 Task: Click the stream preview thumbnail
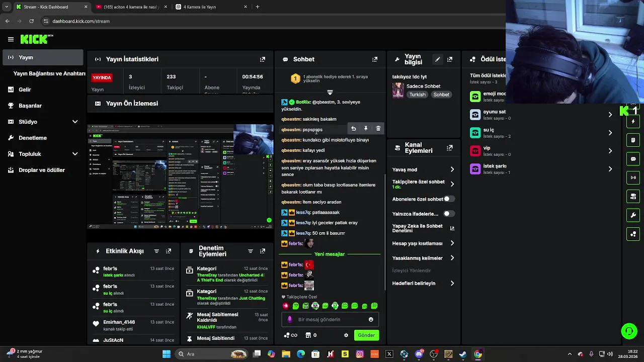point(180,176)
